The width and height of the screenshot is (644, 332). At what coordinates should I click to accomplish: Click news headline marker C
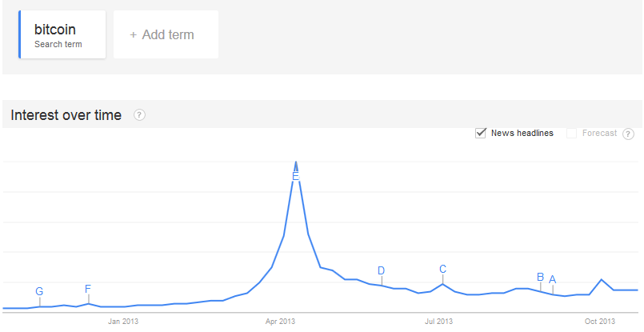(x=442, y=269)
